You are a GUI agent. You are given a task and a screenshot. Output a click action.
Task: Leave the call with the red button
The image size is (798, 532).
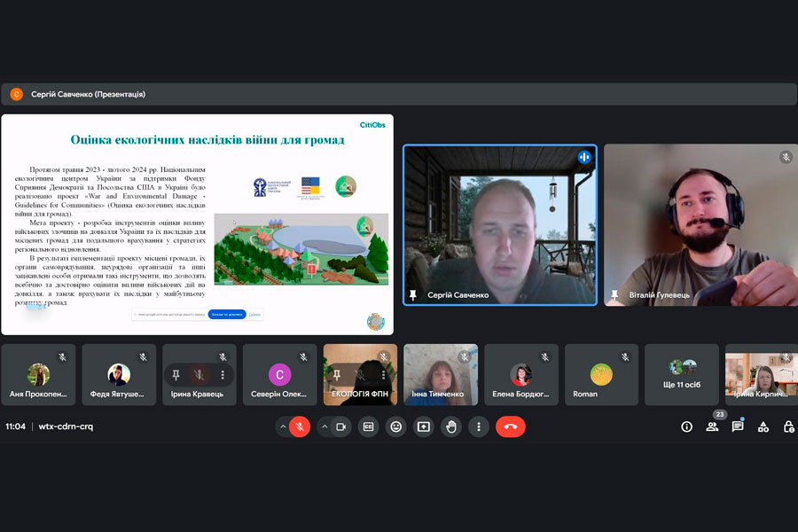pyautogui.click(x=511, y=426)
